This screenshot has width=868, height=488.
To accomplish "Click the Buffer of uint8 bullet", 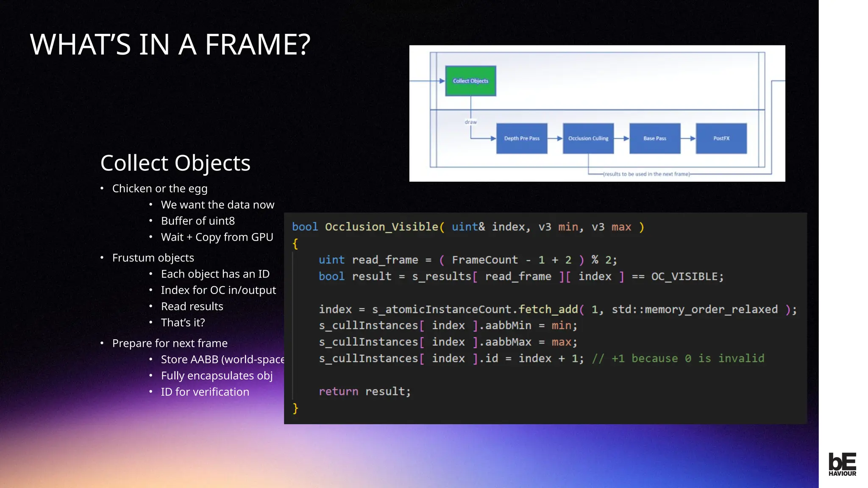I will [198, 221].
